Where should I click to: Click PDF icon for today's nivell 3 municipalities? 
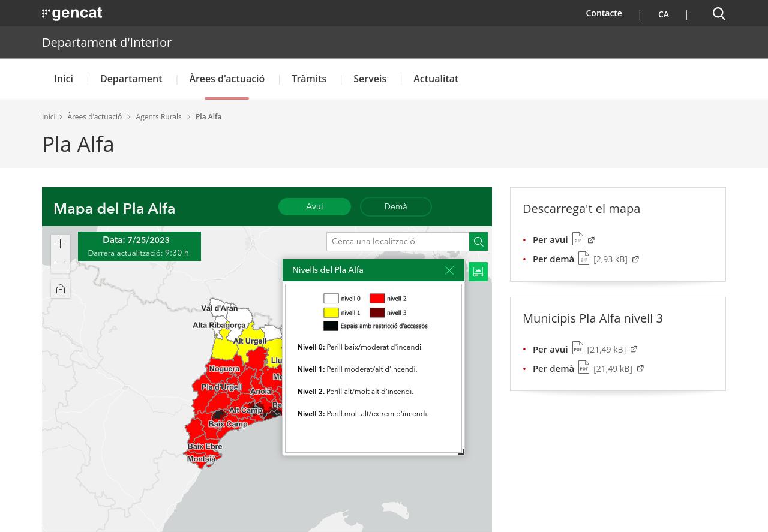[578, 348]
